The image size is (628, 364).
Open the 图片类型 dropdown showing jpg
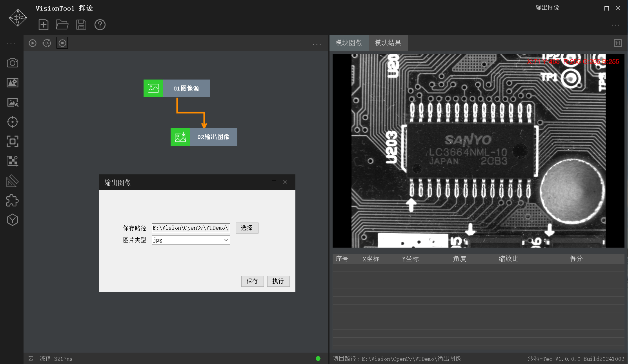[x=191, y=240]
